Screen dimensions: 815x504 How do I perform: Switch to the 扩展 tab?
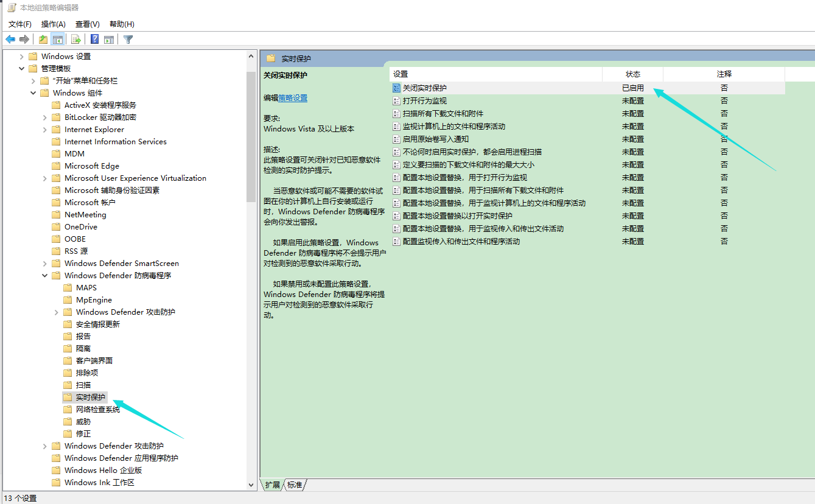(x=272, y=485)
